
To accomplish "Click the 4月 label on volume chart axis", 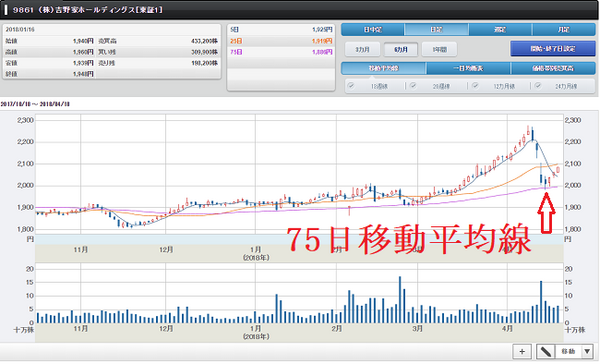I will pyautogui.click(x=507, y=328).
